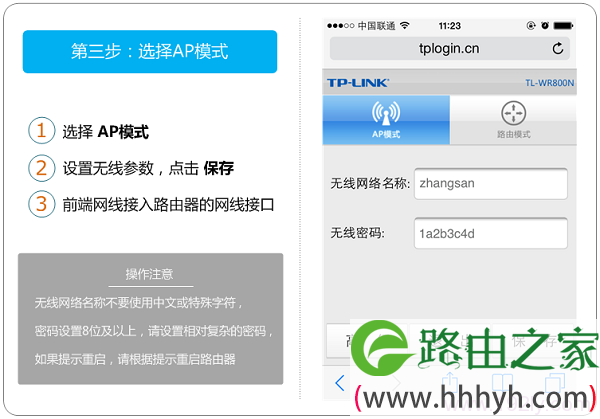The image size is (600, 419).
Task: Tap the reload icon in address bar
Action: point(558,48)
